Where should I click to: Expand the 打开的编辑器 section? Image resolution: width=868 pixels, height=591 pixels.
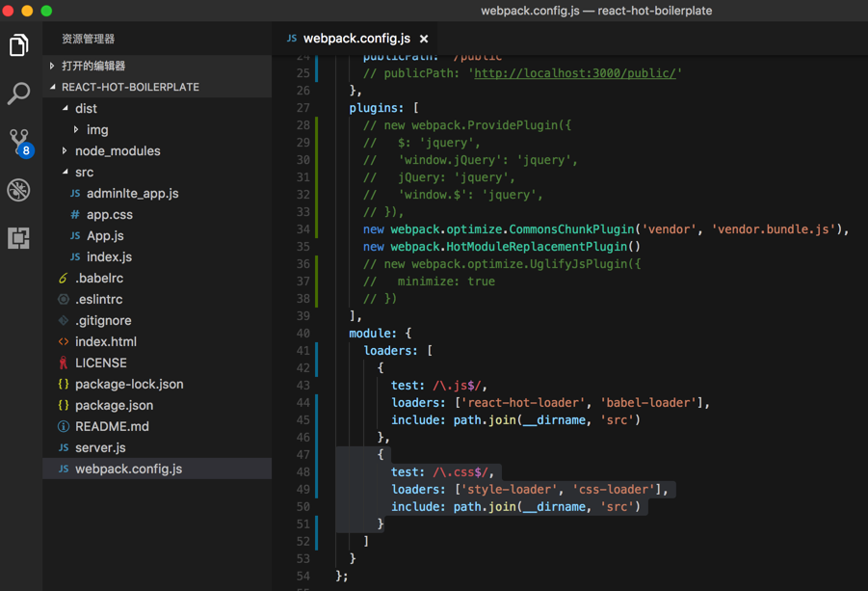[x=93, y=66]
